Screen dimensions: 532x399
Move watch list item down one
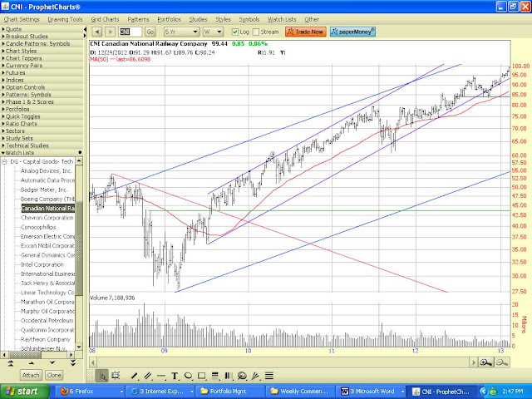[52, 363]
